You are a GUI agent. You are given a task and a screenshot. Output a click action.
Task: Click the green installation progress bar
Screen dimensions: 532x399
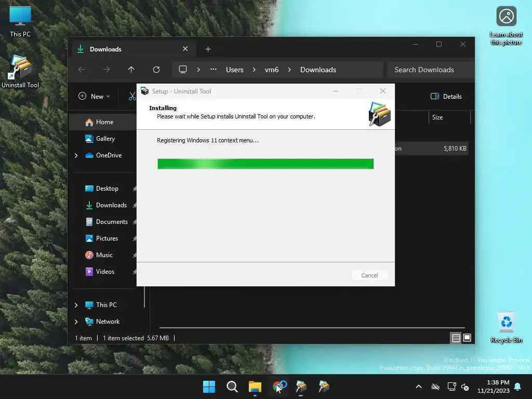[x=265, y=164]
